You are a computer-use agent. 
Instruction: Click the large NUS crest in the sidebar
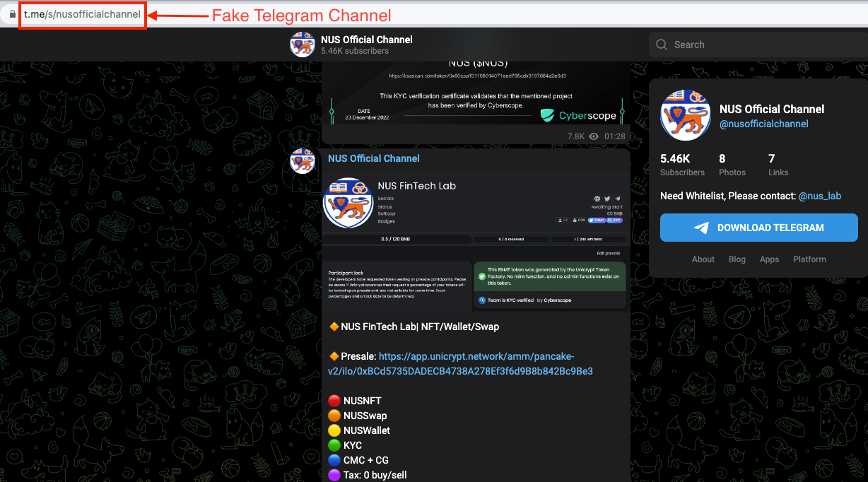(684, 115)
